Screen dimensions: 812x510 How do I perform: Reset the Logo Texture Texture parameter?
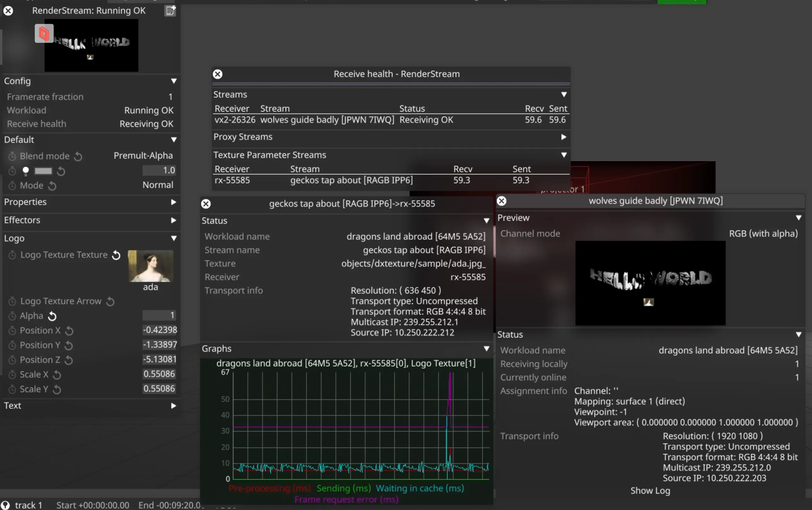[116, 255]
